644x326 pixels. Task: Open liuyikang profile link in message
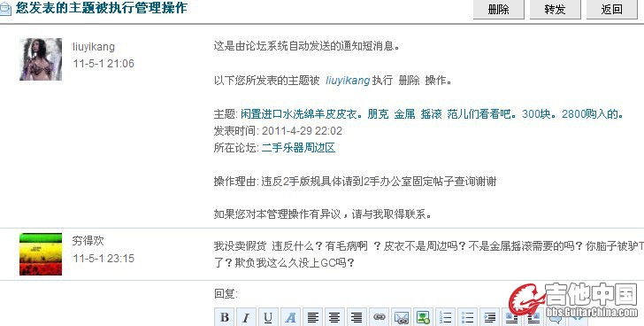click(x=348, y=80)
